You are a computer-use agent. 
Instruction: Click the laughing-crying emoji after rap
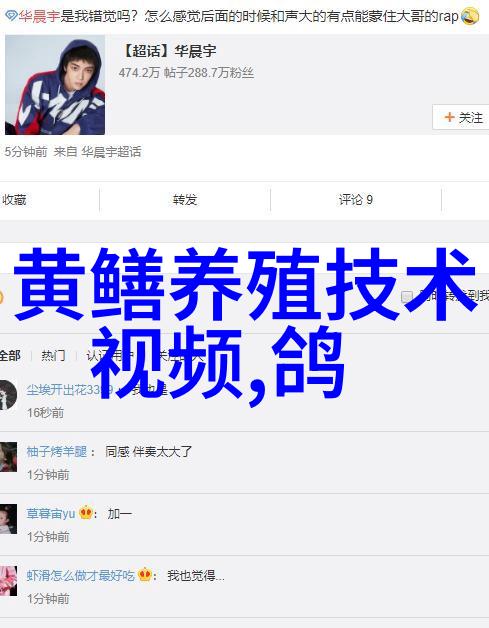(x=469, y=16)
